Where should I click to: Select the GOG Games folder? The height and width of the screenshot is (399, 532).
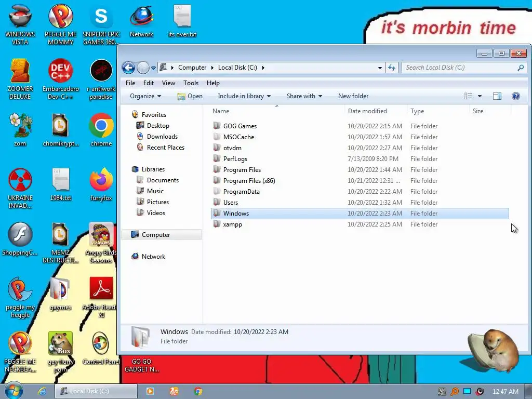[360, 126]
